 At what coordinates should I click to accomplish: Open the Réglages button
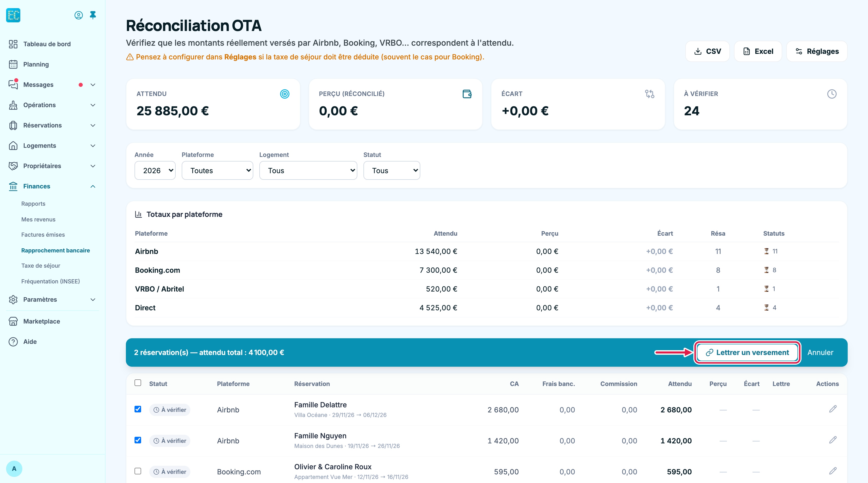(x=817, y=51)
